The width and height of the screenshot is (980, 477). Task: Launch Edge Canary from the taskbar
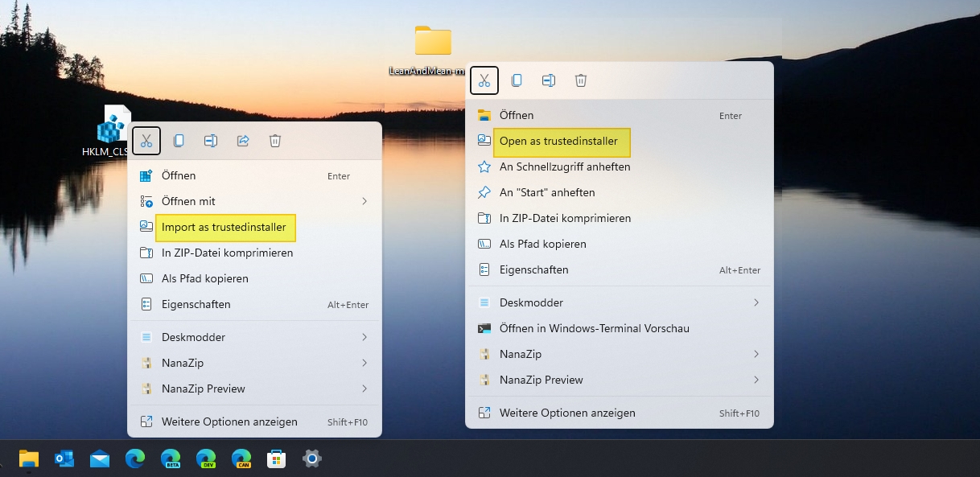(241, 458)
